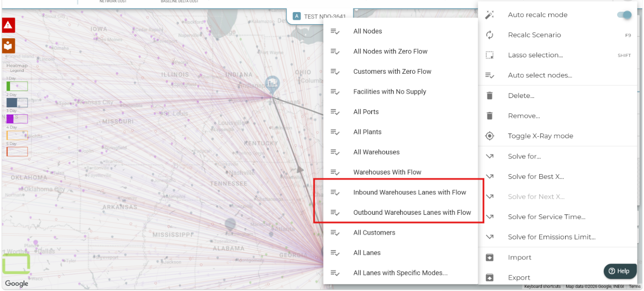
Task: Click the Heatmap Legend heading text
Action: tap(17, 68)
